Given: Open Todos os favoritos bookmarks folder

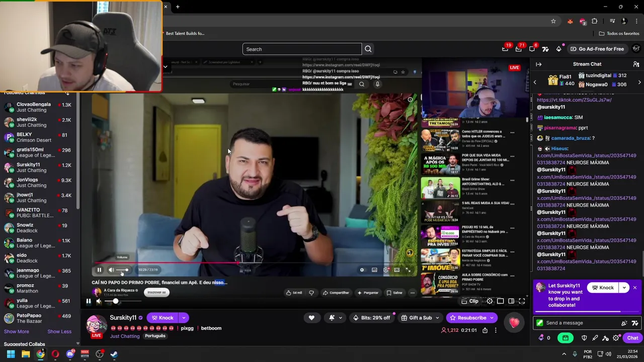Looking at the screenshot, I should pyautogui.click(x=619, y=34).
